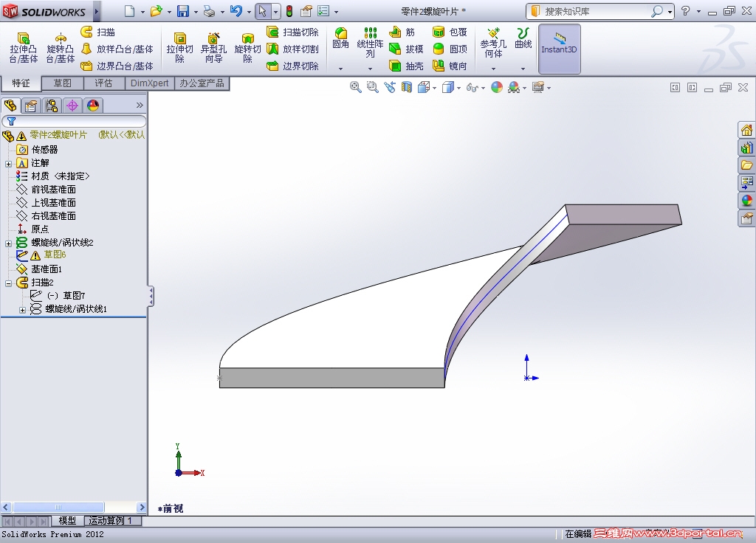Click the 线性阵列 linear pattern tool
756x543 pixels.
click(x=370, y=42)
